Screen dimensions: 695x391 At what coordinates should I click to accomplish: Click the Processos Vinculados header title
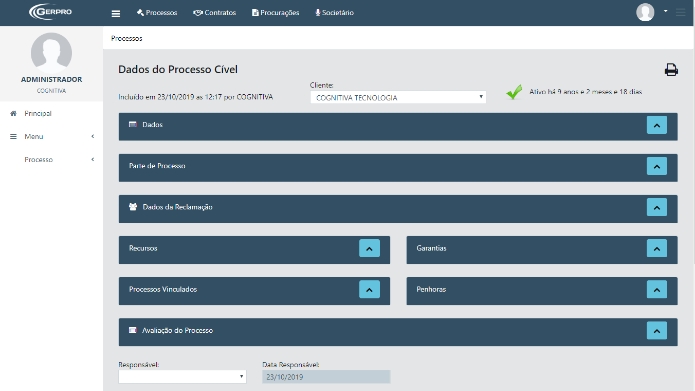pos(163,289)
